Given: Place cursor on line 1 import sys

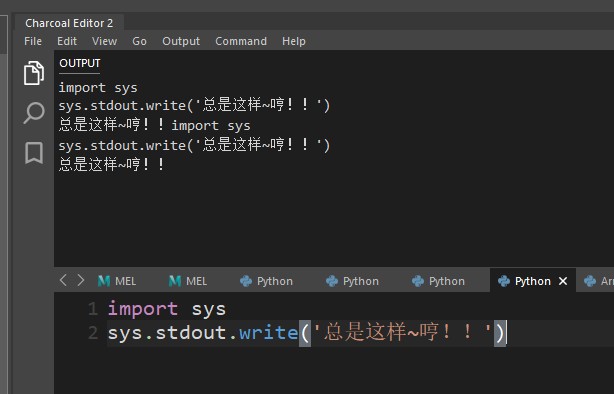Looking at the screenshot, I should (x=167, y=309).
